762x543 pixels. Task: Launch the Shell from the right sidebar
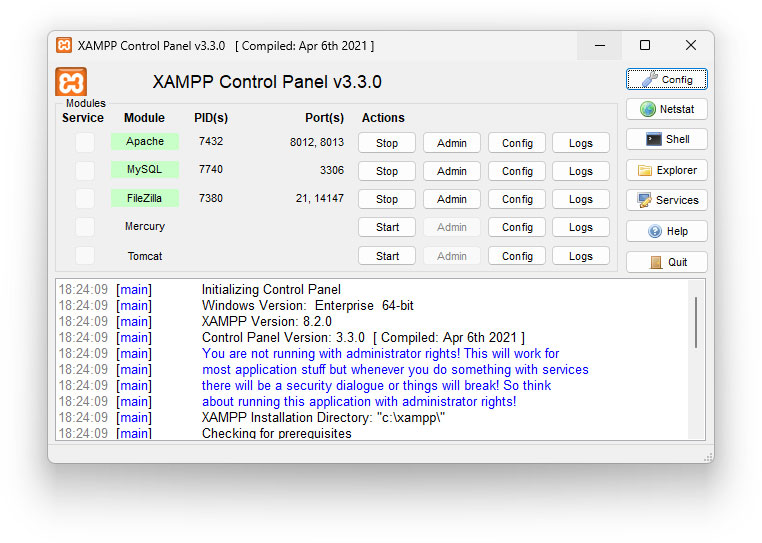pyautogui.click(x=666, y=140)
